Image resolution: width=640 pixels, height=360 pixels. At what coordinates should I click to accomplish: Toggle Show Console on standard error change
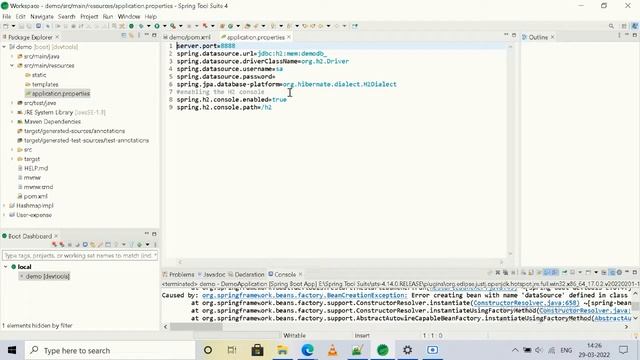tap(555, 272)
